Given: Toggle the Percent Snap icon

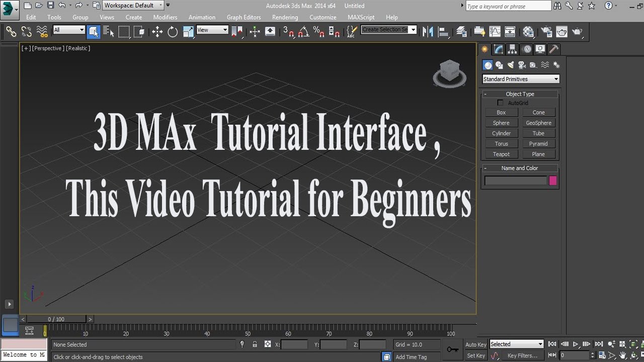Looking at the screenshot, I should (x=318, y=32).
